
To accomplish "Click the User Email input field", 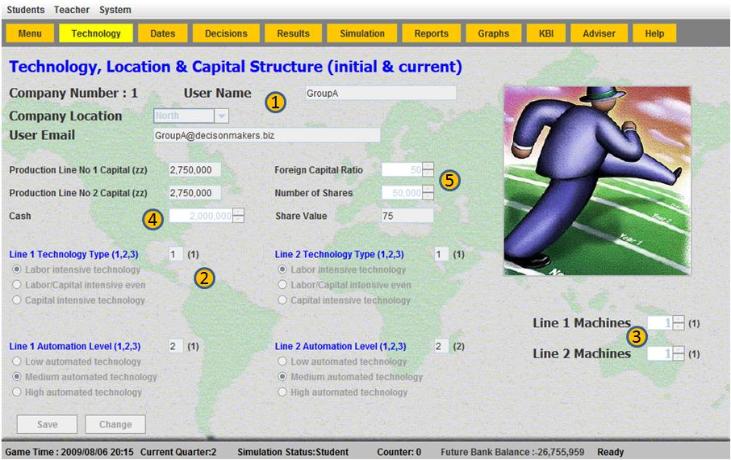I will point(265,135).
